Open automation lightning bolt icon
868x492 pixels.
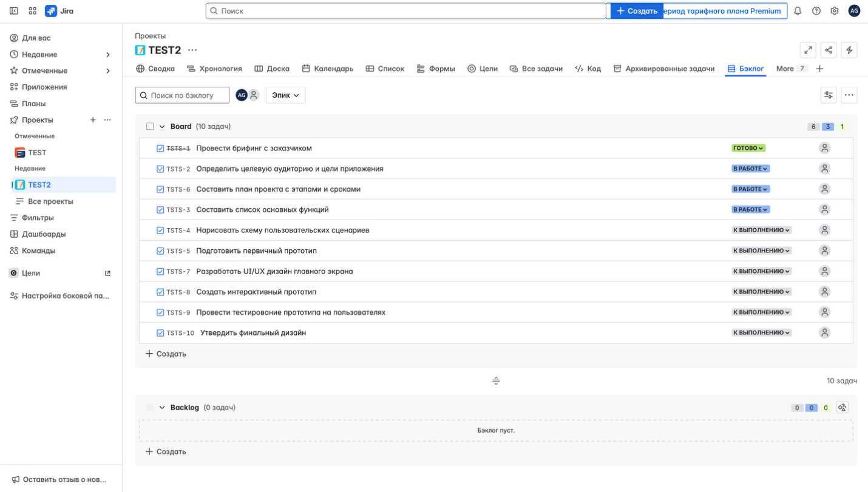[849, 50]
